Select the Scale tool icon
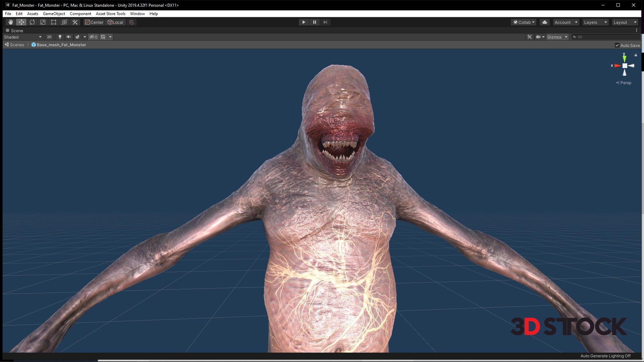 coord(43,22)
